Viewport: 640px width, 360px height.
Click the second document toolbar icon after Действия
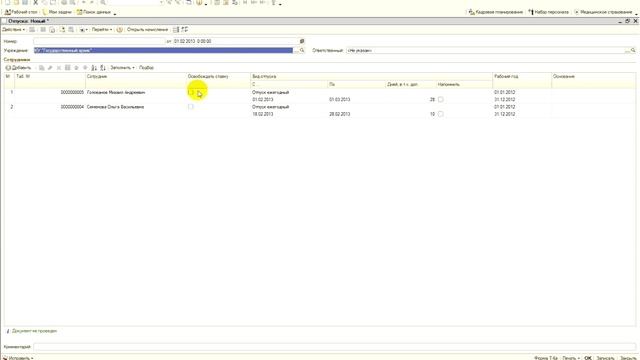point(43,30)
